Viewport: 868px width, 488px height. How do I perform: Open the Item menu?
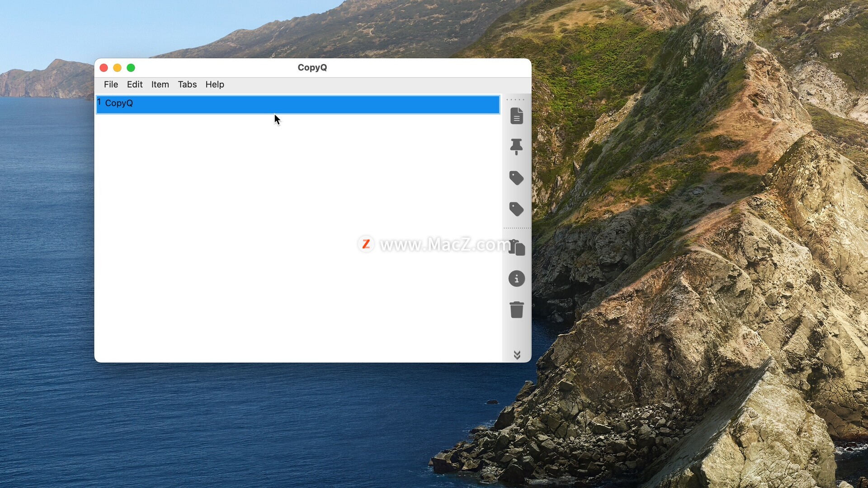point(160,84)
